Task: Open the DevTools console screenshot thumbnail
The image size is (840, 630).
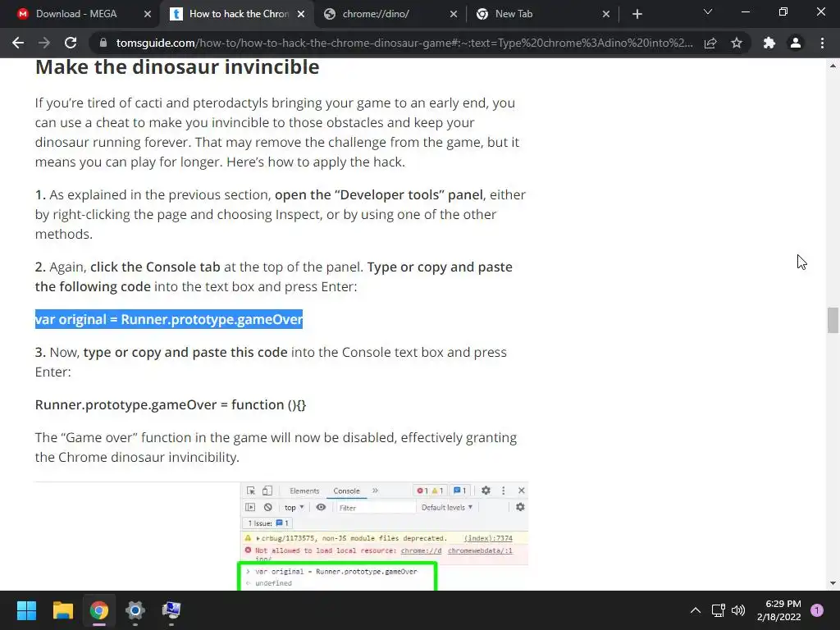Action: 384,536
